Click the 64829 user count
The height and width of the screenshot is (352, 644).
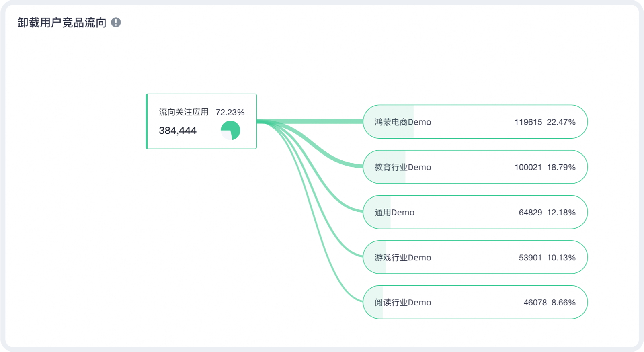pyautogui.click(x=530, y=213)
